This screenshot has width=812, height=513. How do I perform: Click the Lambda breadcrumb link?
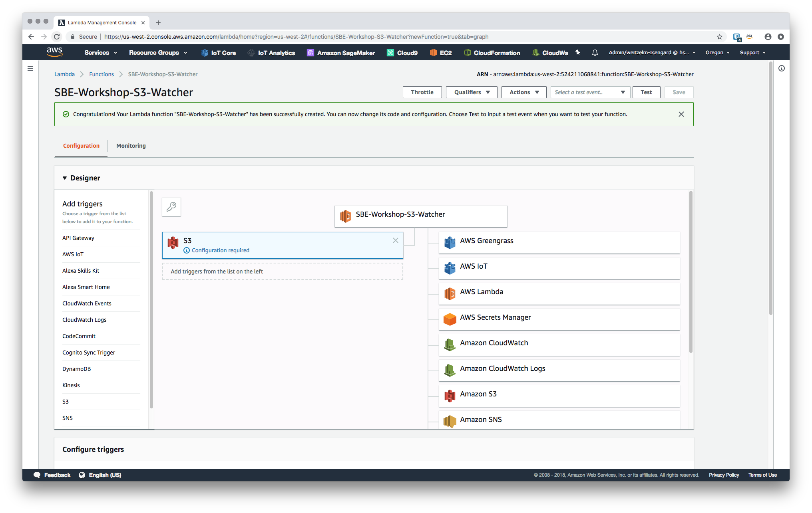tap(65, 74)
